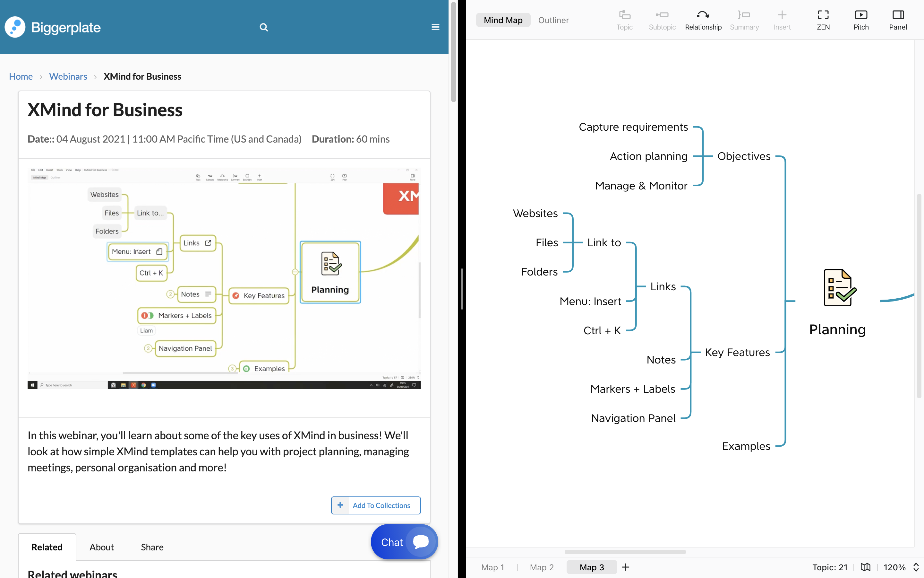Screen dimensions: 924x578
Task: Select the Examples topic in XMind
Action: point(746,446)
